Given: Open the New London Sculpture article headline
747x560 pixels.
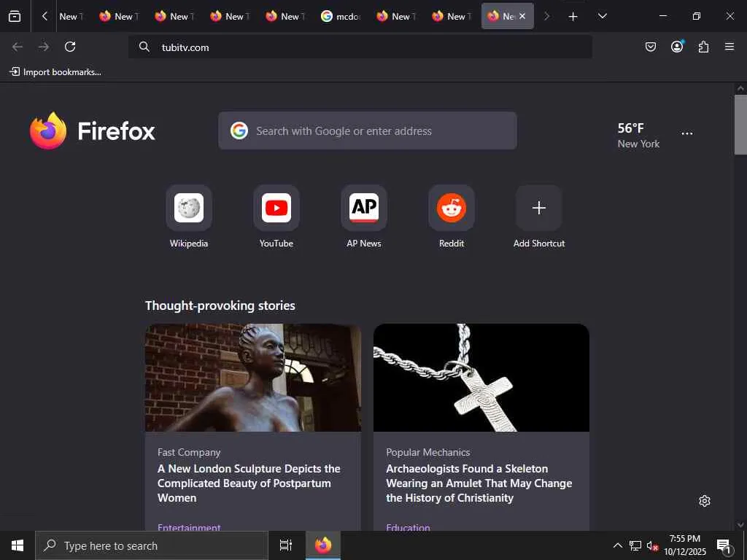Looking at the screenshot, I should pyautogui.click(x=249, y=483).
